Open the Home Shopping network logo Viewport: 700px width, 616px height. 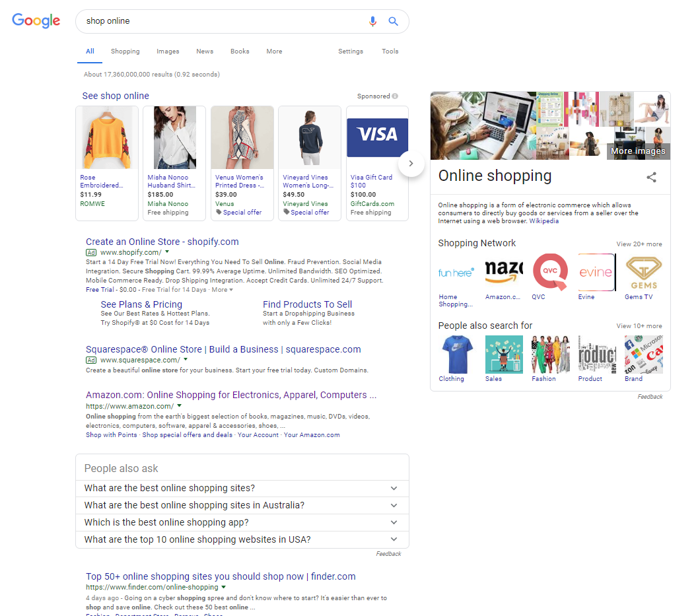click(x=457, y=272)
